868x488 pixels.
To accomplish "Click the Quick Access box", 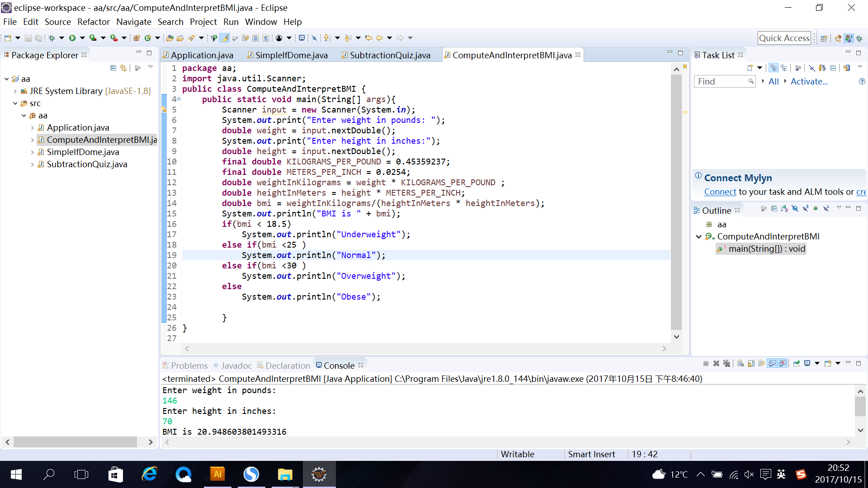I will [784, 38].
